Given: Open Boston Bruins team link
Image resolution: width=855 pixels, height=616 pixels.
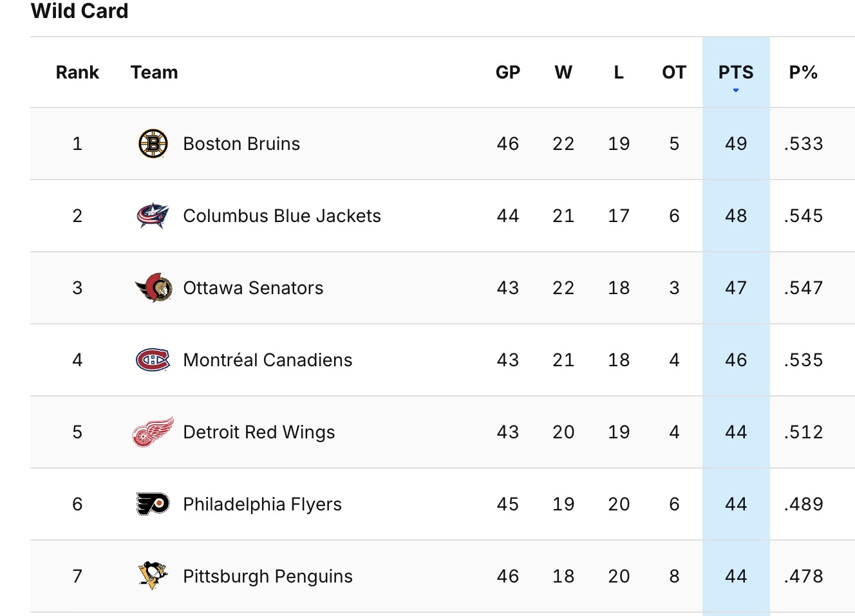Looking at the screenshot, I should (x=241, y=144).
